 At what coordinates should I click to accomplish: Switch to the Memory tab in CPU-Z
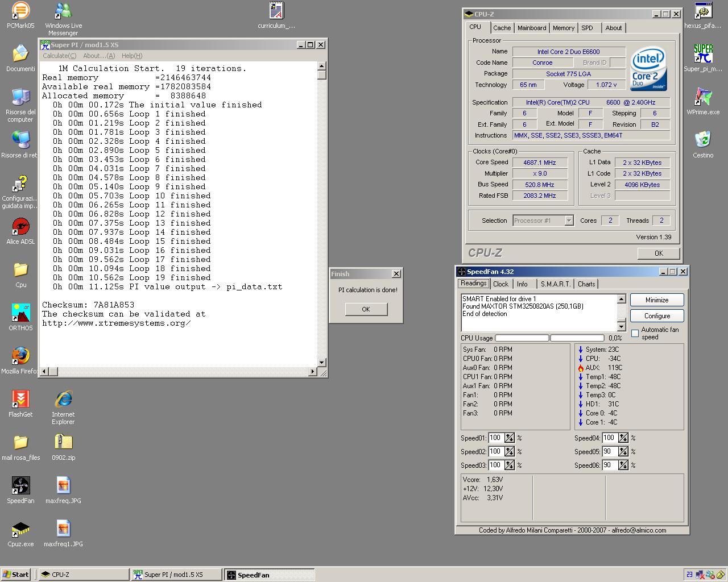point(564,28)
